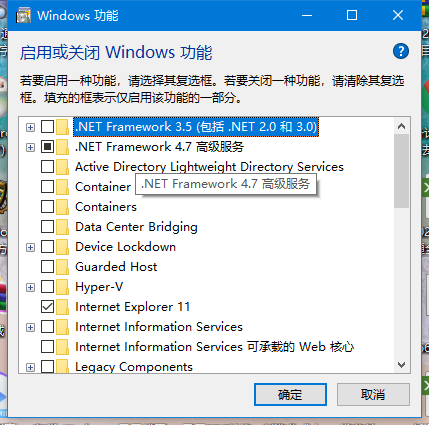Expand the Legacy Components node
429x425 pixels.
(x=30, y=367)
